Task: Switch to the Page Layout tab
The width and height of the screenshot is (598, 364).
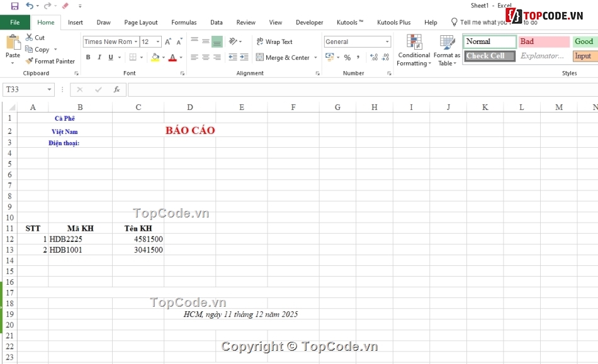Action: tap(141, 22)
